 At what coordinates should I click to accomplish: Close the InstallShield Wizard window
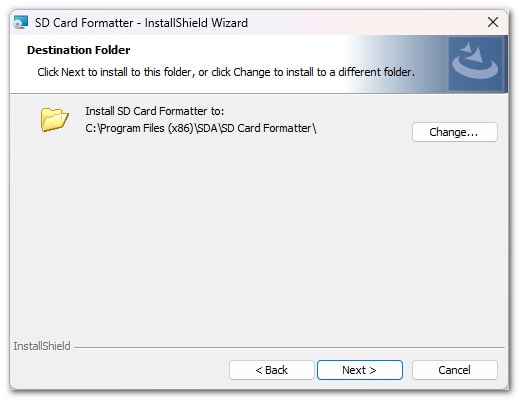click(493, 22)
